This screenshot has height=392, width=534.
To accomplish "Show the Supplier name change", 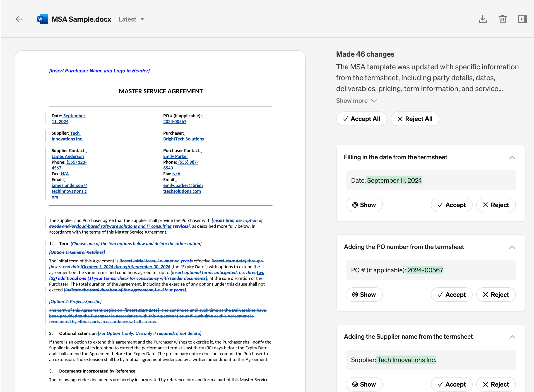I will (364, 384).
